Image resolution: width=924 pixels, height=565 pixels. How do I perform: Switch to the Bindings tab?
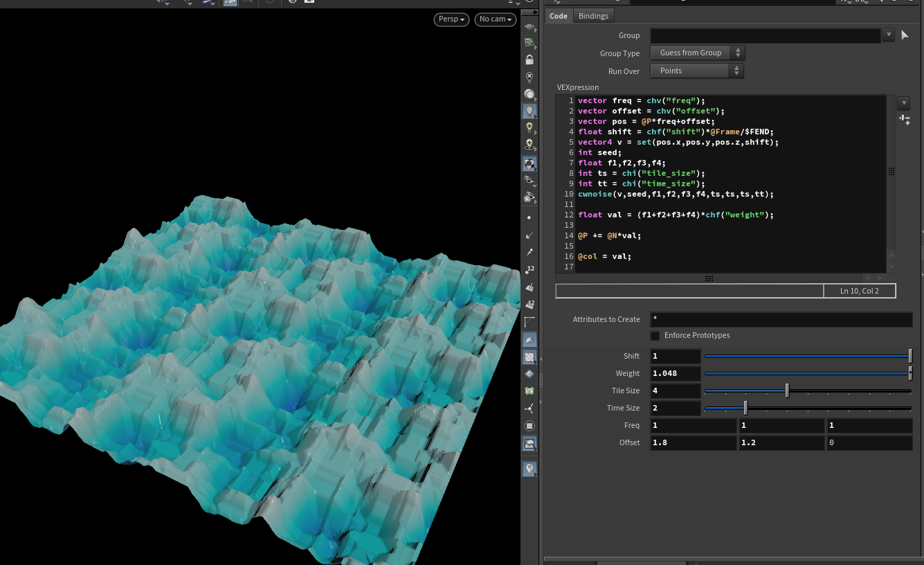pyautogui.click(x=593, y=16)
